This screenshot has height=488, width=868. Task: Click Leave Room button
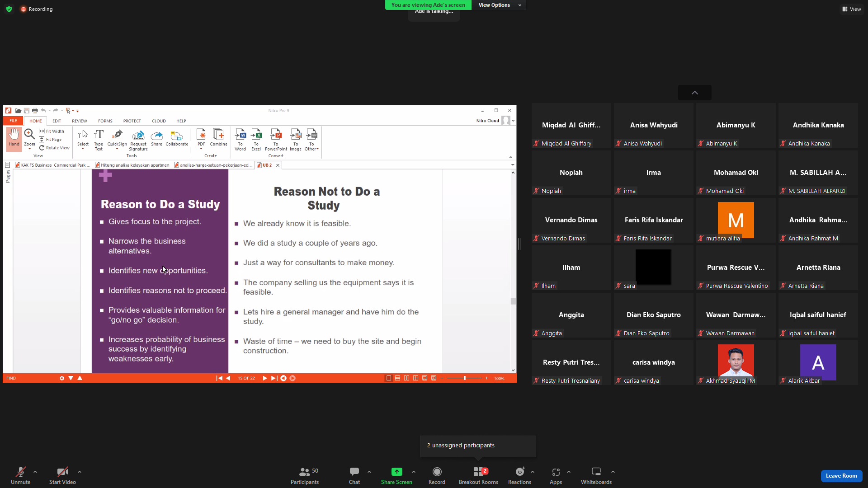(841, 476)
